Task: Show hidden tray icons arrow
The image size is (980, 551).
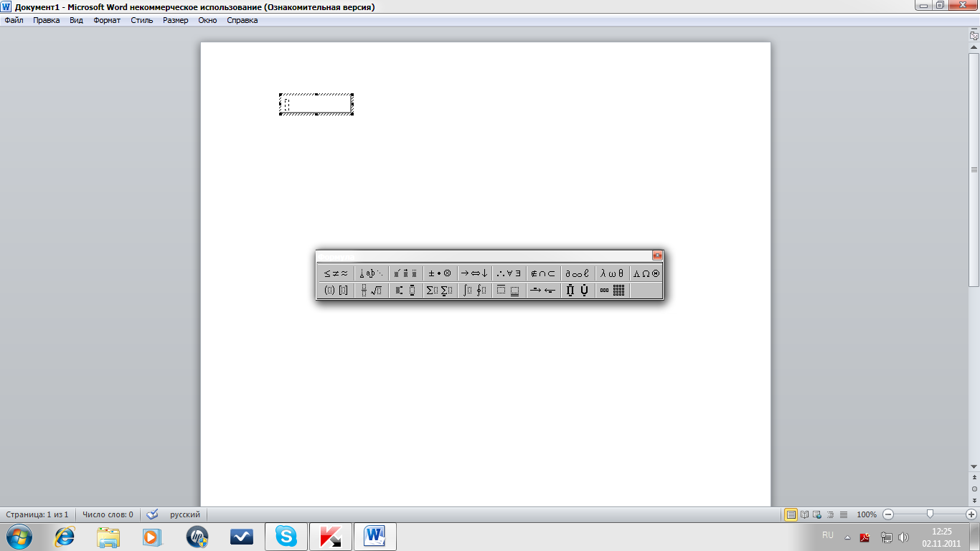Action: (847, 537)
